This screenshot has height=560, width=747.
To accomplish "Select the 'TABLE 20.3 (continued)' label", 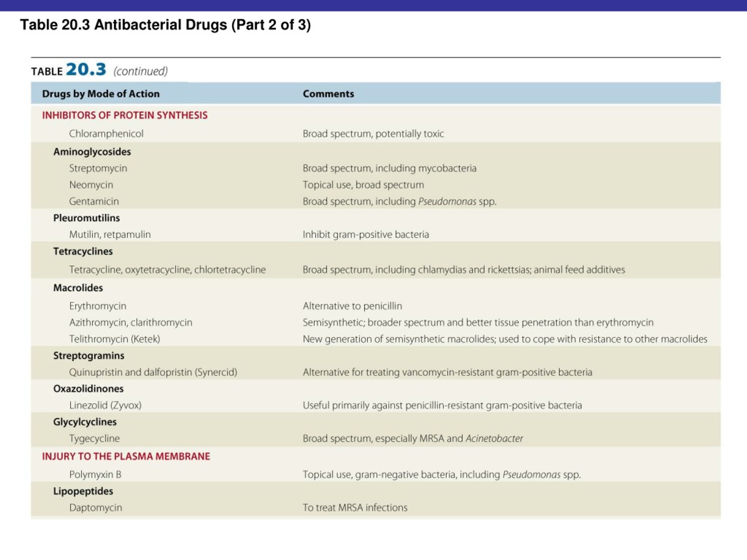I will [100, 70].
